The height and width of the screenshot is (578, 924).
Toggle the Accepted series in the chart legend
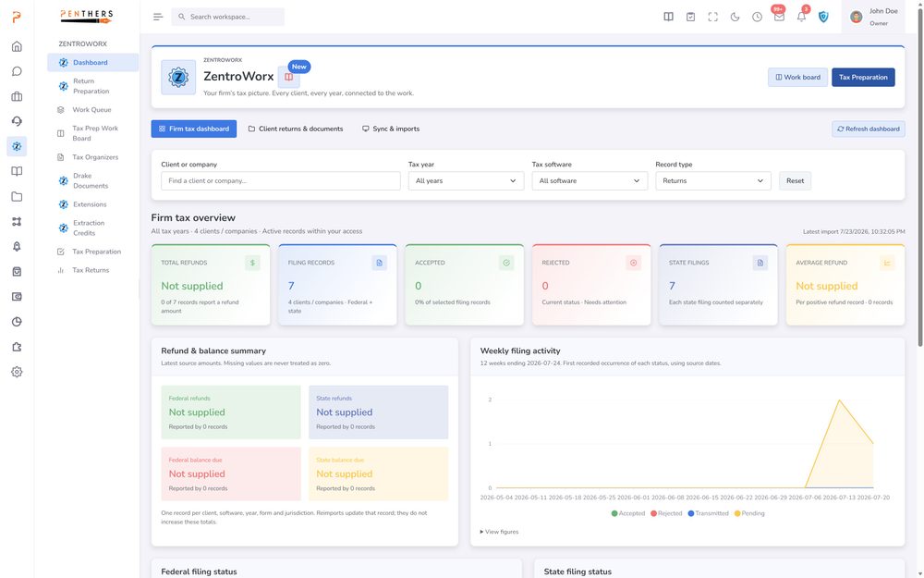628,513
